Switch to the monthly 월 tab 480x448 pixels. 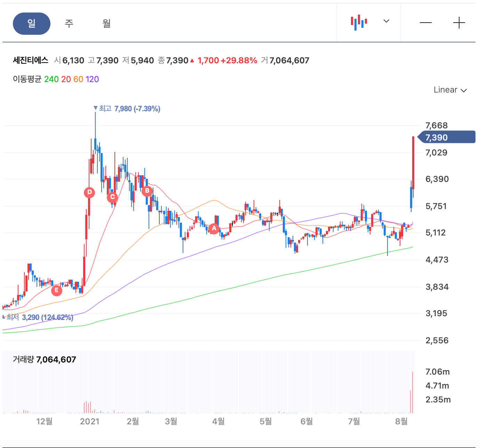(x=106, y=24)
